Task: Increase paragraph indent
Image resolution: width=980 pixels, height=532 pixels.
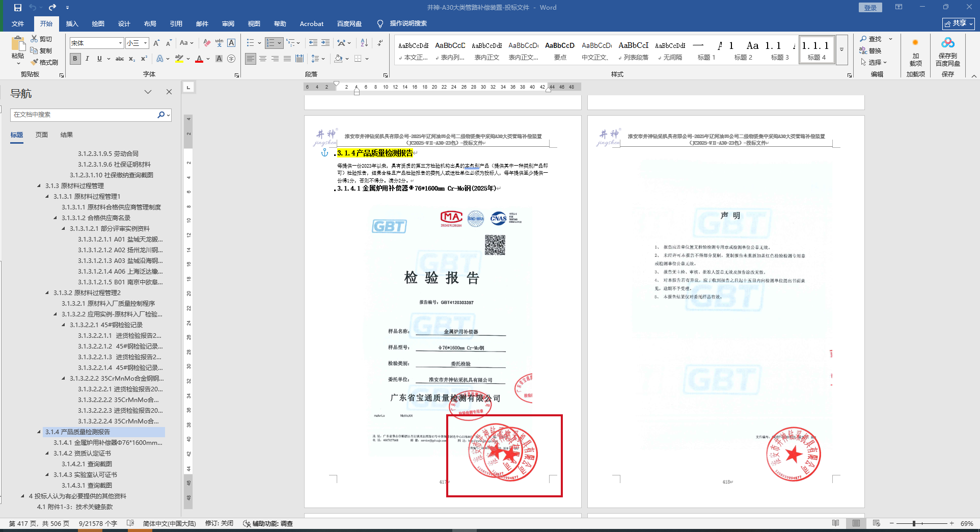Action: 325,43
